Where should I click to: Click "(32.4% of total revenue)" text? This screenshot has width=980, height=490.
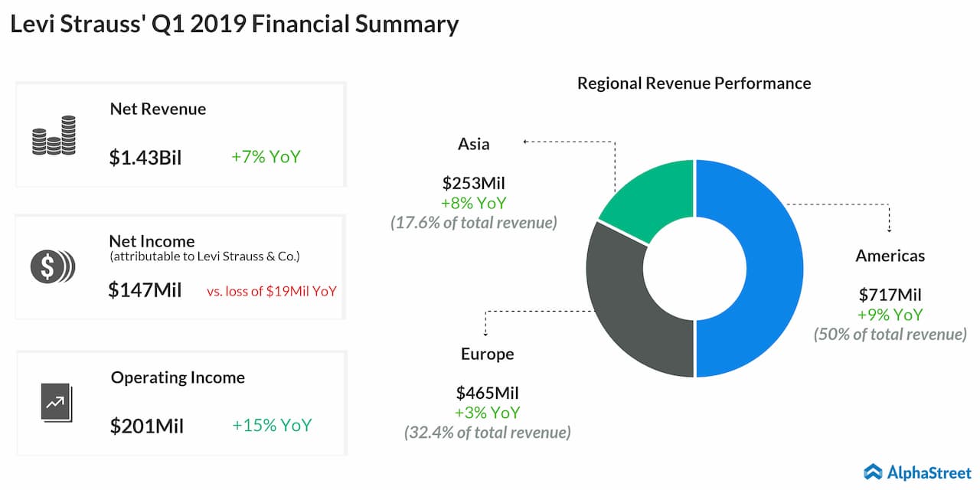488,433
